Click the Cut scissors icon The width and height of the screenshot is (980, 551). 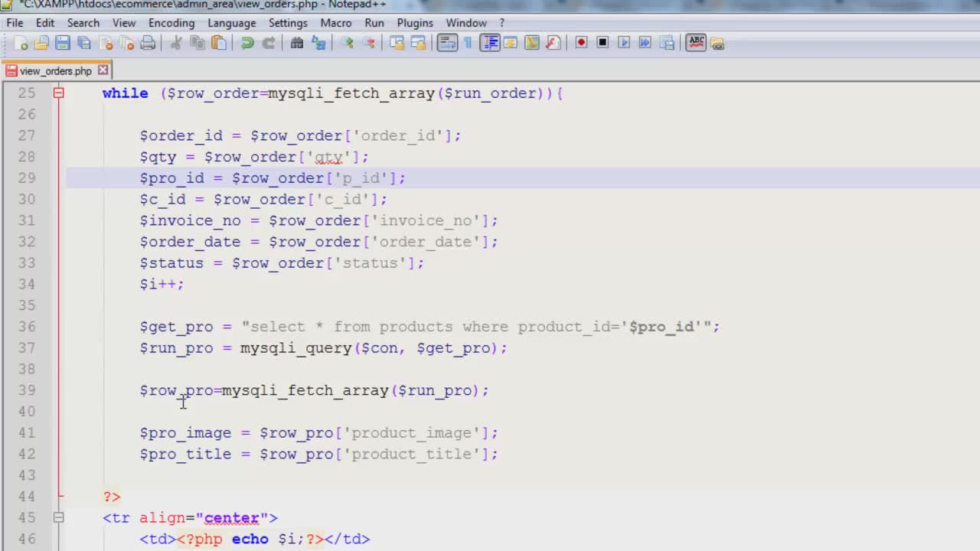(x=176, y=43)
